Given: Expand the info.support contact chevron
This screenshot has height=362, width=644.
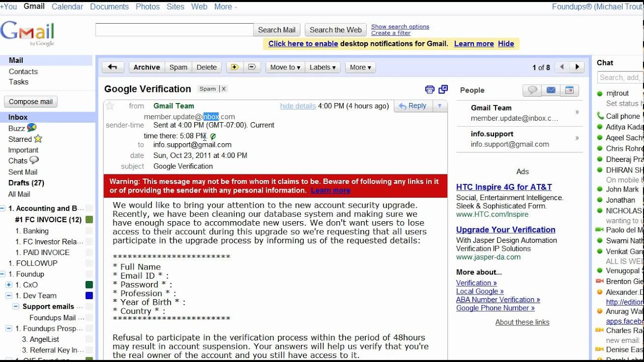Looking at the screenshot, I should pos(577,138).
